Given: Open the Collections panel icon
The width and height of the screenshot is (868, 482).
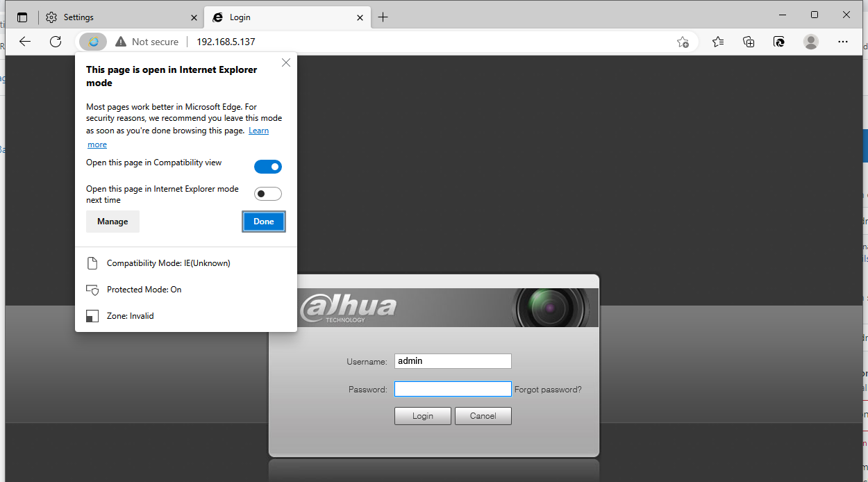Looking at the screenshot, I should (748, 42).
